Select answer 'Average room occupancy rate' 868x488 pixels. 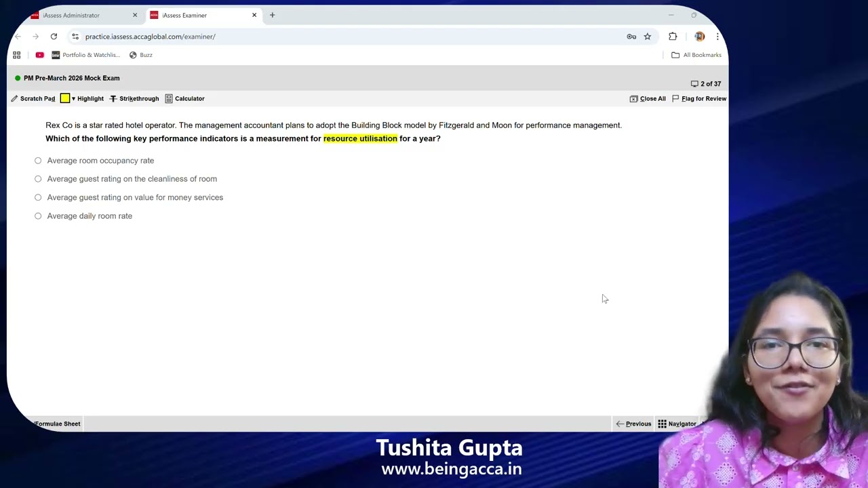[38, 161]
